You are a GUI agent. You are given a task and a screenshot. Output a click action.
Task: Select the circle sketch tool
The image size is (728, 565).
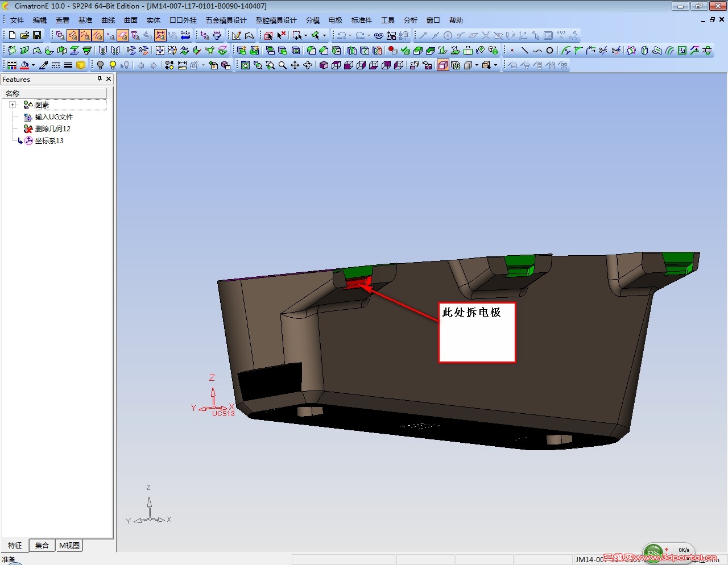549,51
